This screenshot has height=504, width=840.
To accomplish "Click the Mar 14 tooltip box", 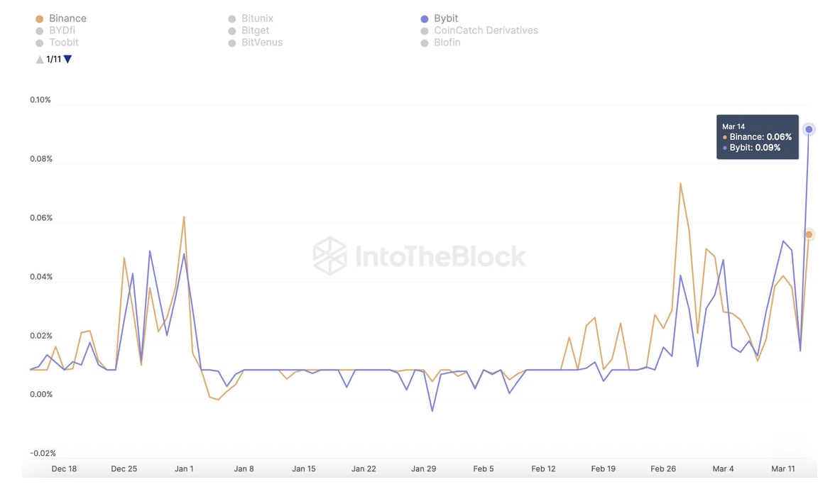I will (758, 137).
